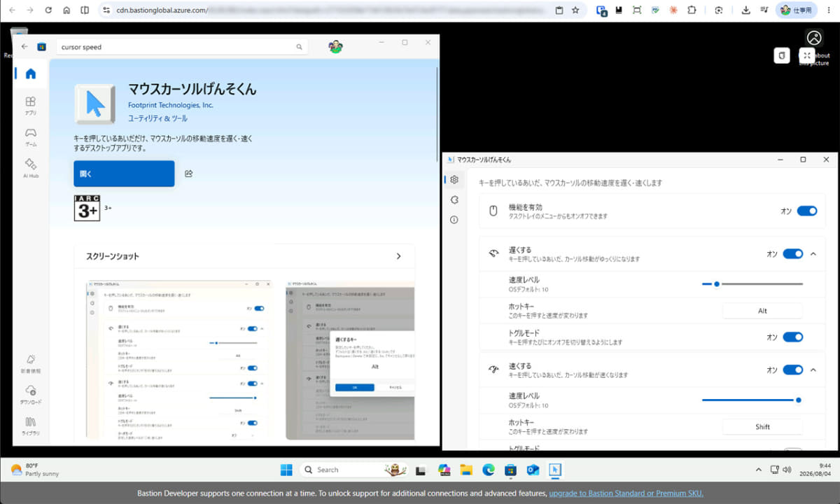Open Microsoft Edge from the taskbar
Image resolution: width=840 pixels, height=504 pixels.
coord(488,470)
